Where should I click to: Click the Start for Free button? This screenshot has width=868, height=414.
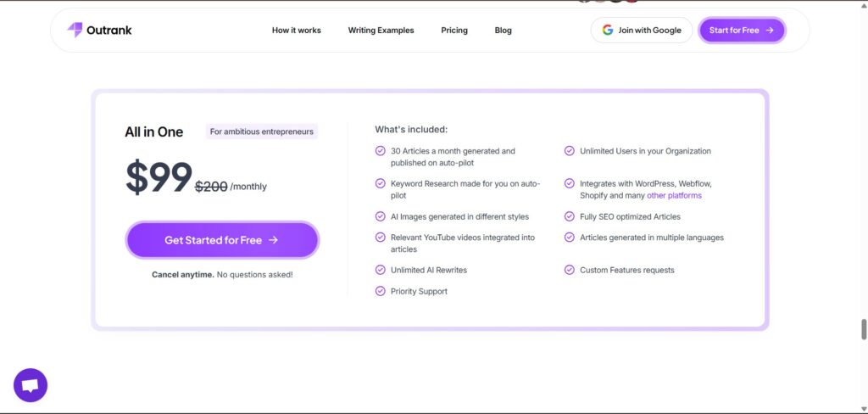pos(742,30)
